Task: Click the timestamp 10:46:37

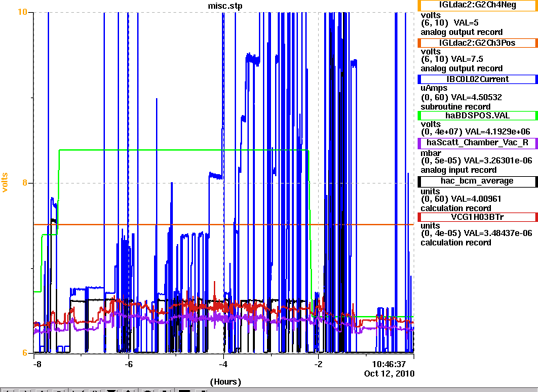Action: (389, 364)
